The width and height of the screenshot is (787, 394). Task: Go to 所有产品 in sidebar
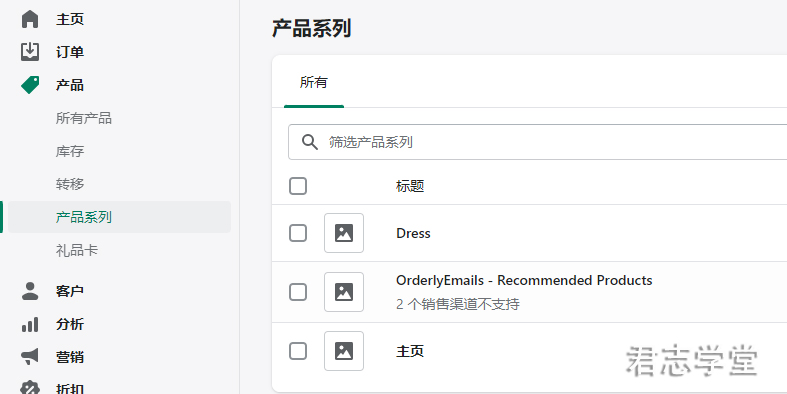coord(84,118)
